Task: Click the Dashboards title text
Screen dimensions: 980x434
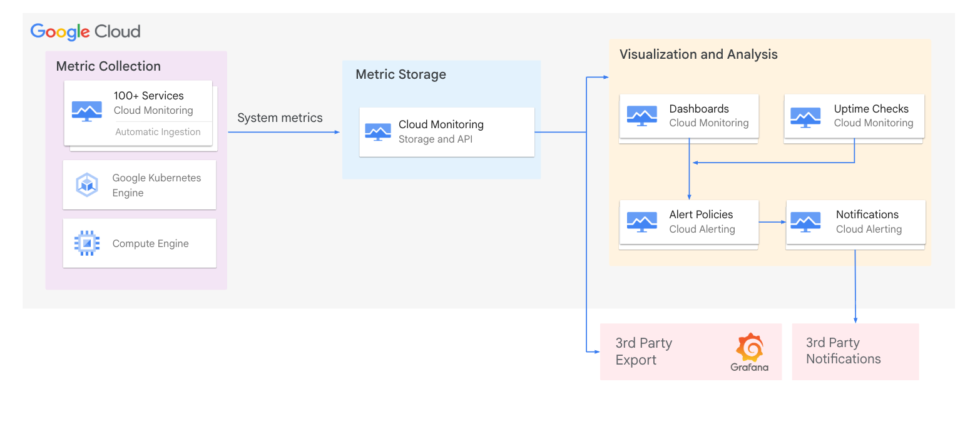Action: [699, 109]
